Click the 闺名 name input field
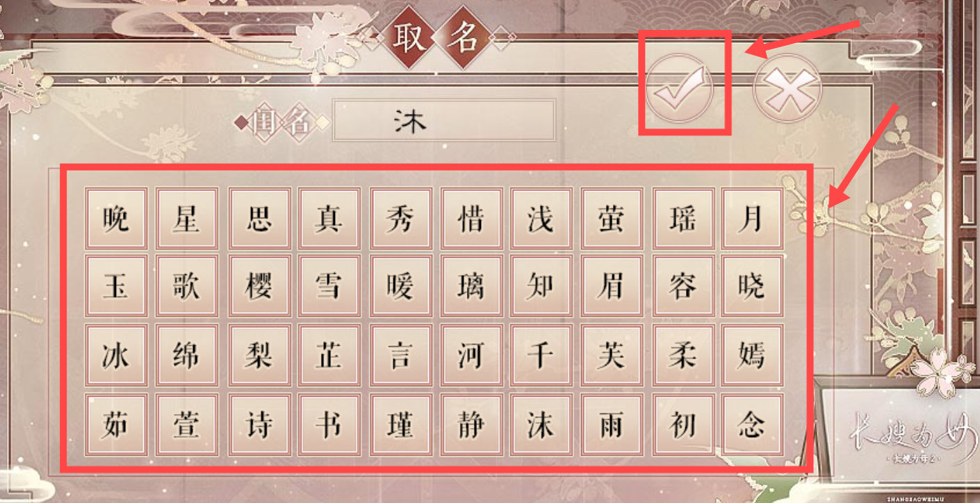This screenshot has width=980, height=503. point(444,120)
